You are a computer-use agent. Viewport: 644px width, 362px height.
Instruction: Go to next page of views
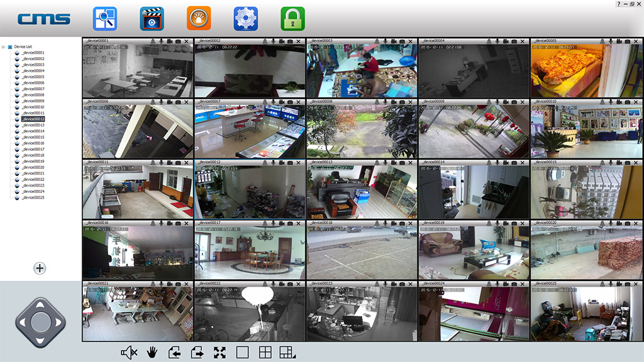[197, 352]
